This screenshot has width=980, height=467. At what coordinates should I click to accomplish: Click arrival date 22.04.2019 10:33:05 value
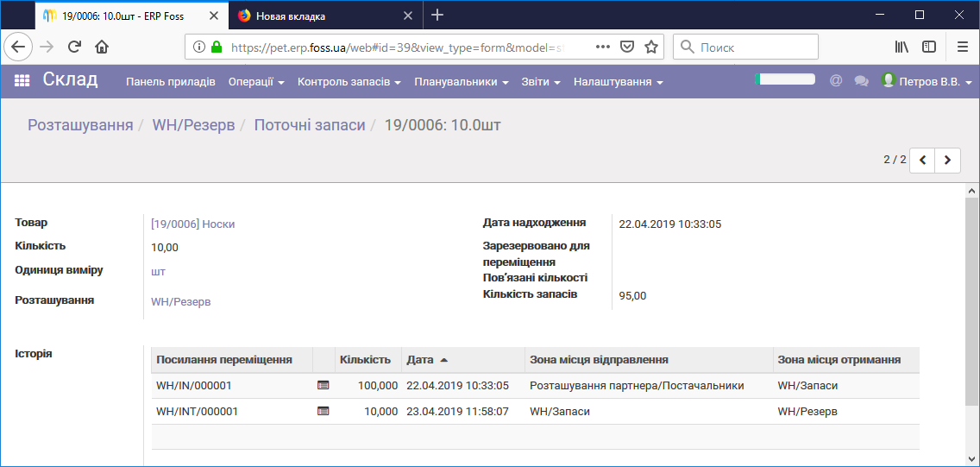pos(670,224)
